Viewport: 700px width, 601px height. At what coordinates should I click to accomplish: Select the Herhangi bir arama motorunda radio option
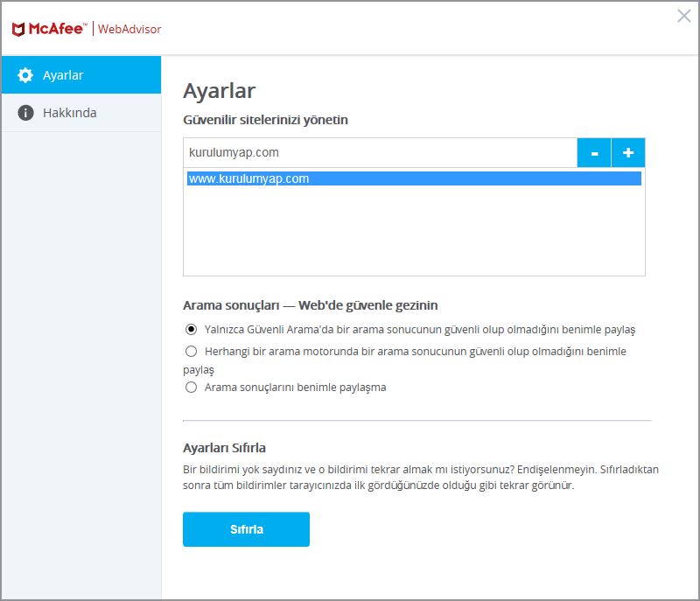(x=191, y=351)
